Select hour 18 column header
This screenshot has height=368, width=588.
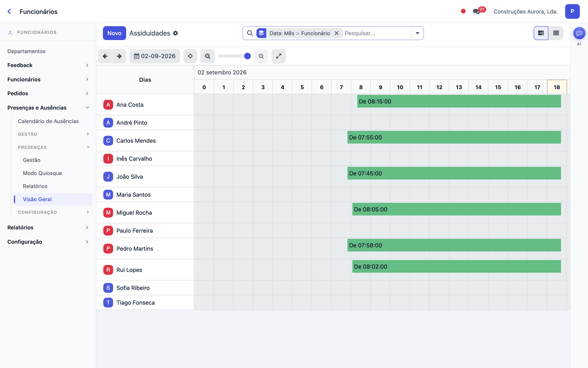click(x=557, y=87)
